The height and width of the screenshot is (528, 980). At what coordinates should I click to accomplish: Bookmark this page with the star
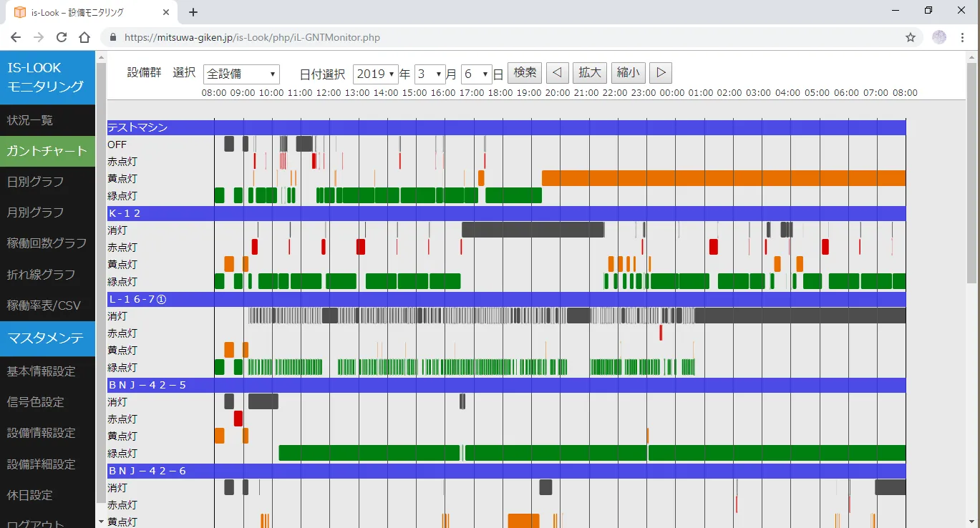911,37
